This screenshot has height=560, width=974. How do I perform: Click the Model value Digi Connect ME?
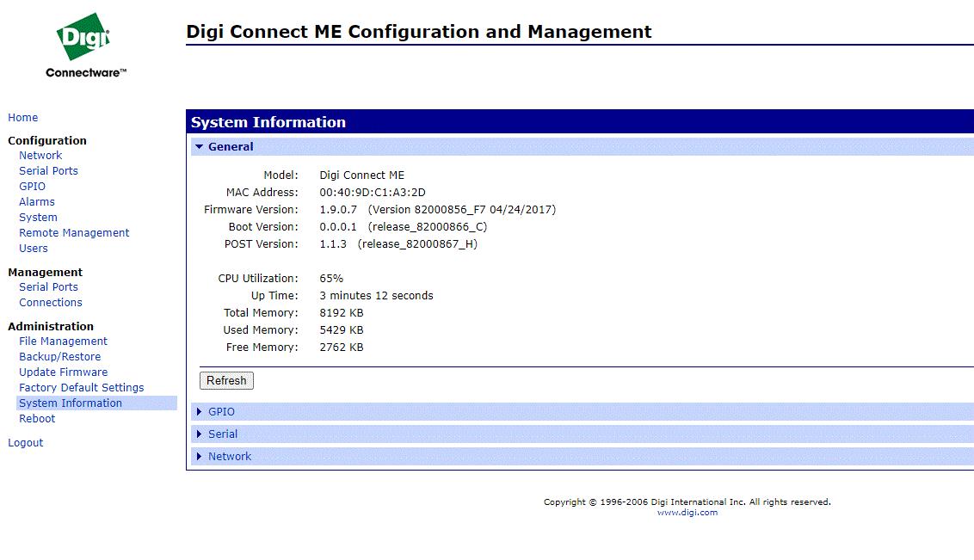[361, 175]
